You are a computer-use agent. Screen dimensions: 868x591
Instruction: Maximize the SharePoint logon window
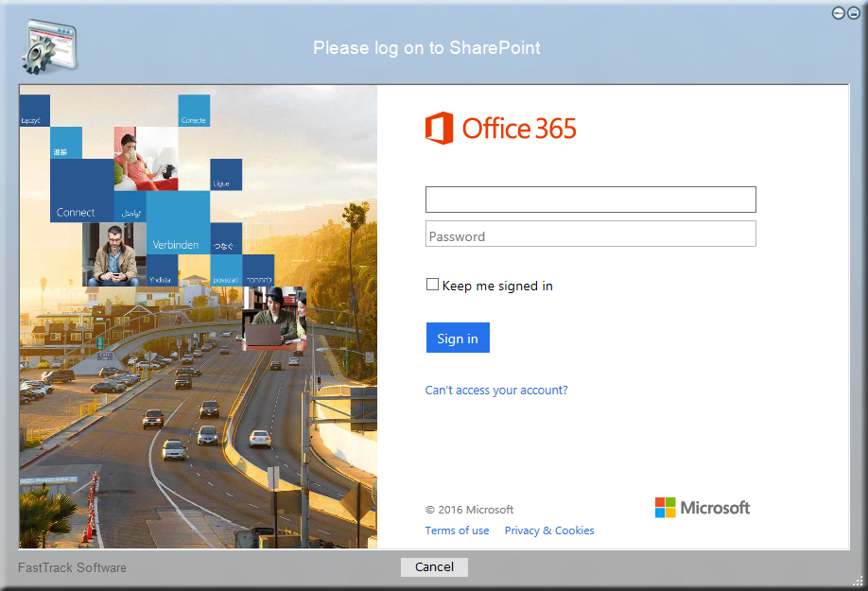[x=854, y=12]
